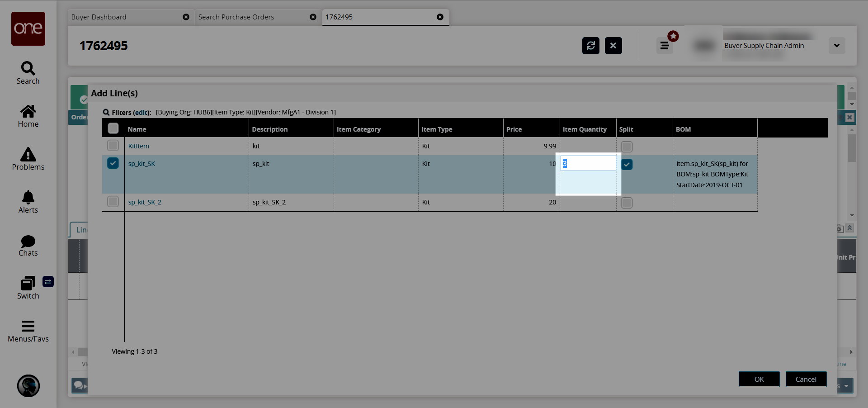Click the Item Quantity field for sp_kit_SK
868x408 pixels.
(588, 163)
